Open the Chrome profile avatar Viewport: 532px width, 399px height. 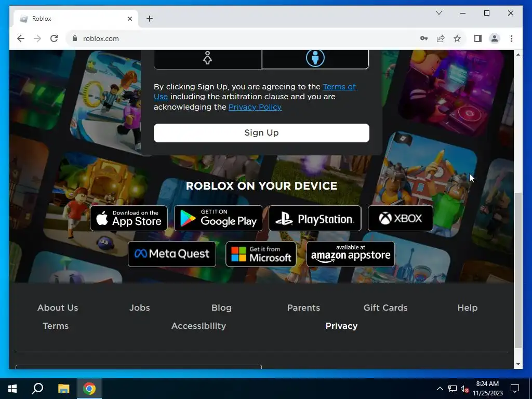495,38
